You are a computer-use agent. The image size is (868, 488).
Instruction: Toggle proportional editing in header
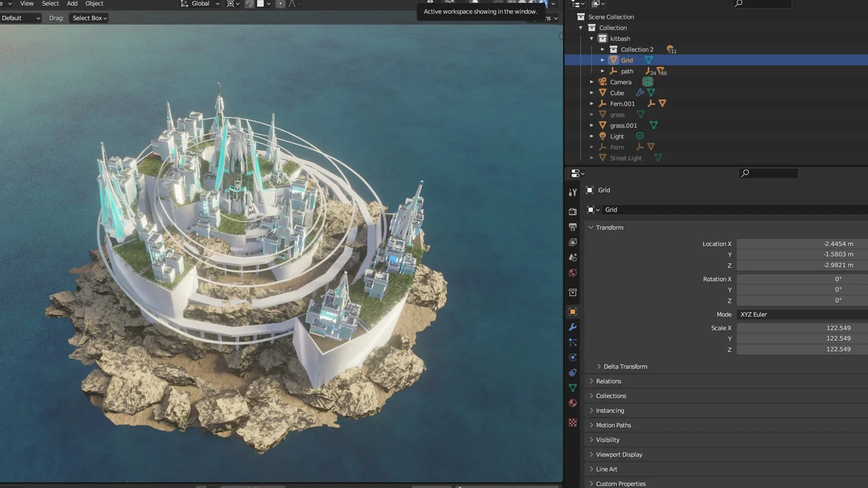click(280, 4)
